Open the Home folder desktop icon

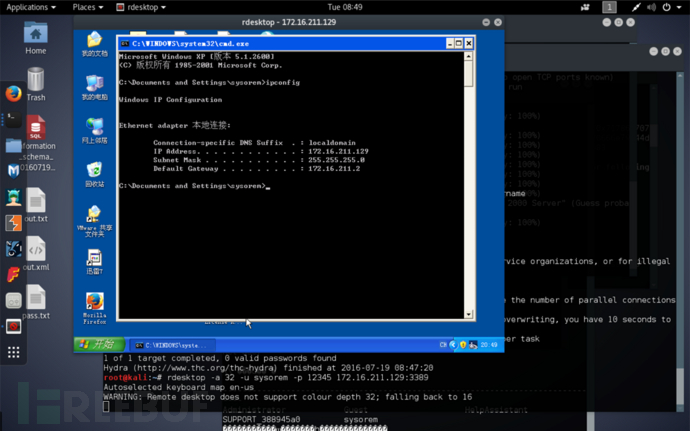pyautogui.click(x=36, y=38)
